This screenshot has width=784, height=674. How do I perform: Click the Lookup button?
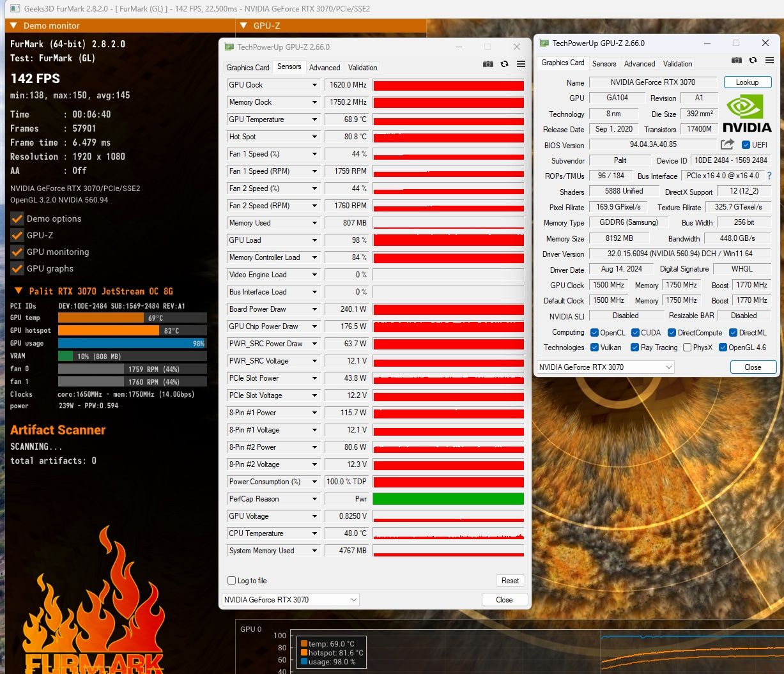click(747, 82)
